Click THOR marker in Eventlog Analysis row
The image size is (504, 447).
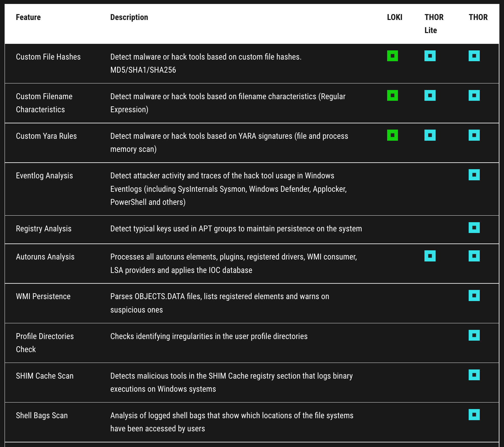coord(474,175)
